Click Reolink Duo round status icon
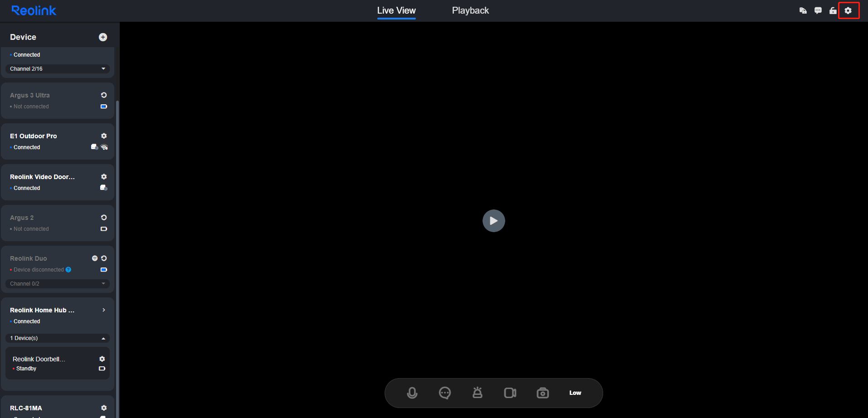This screenshot has width=868, height=418. (95, 258)
